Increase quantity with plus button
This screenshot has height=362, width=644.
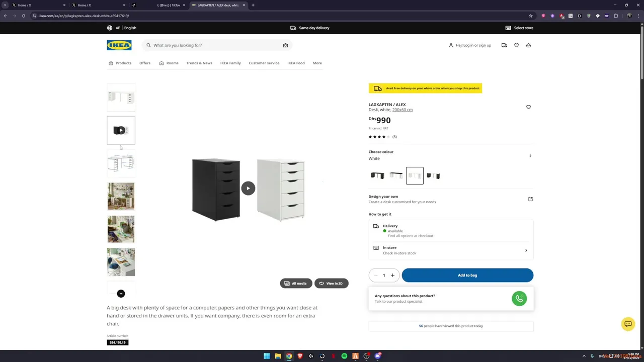(x=392, y=276)
